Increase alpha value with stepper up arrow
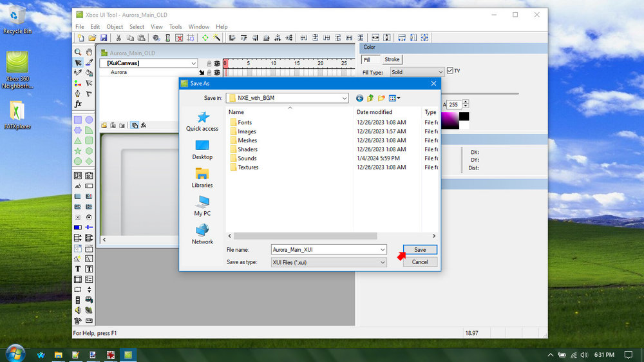 [466, 102]
